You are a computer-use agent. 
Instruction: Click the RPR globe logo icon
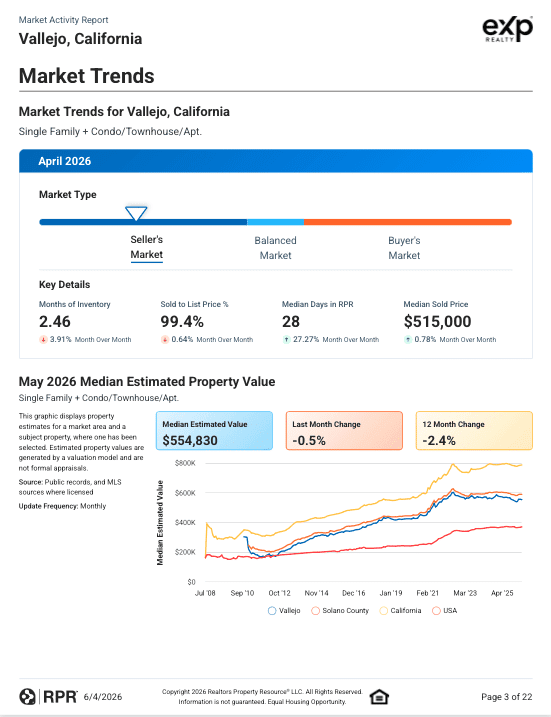[x=27, y=697]
